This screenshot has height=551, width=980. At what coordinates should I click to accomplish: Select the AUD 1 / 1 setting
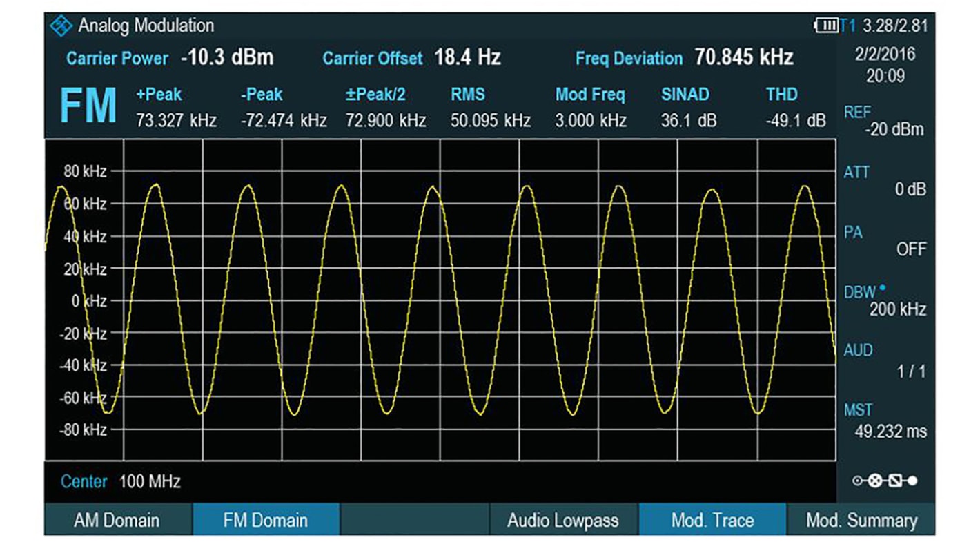click(x=884, y=360)
